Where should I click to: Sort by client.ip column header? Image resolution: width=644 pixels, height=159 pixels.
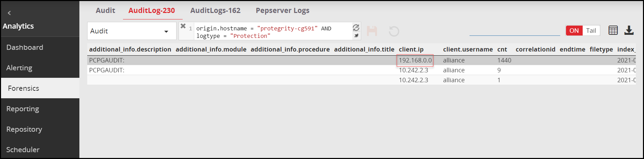point(411,49)
